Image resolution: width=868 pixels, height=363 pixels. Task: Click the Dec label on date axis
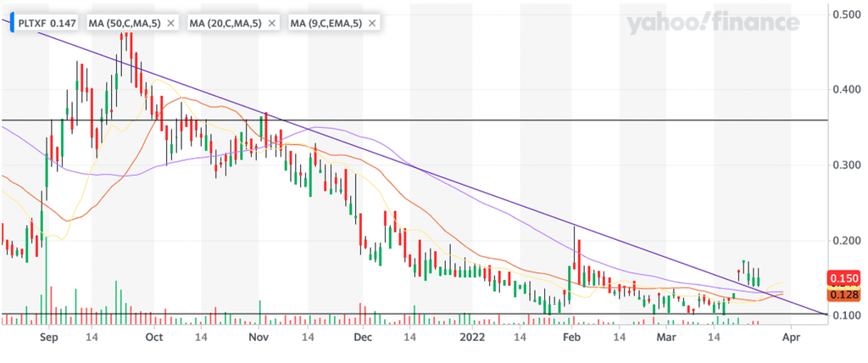tap(362, 337)
